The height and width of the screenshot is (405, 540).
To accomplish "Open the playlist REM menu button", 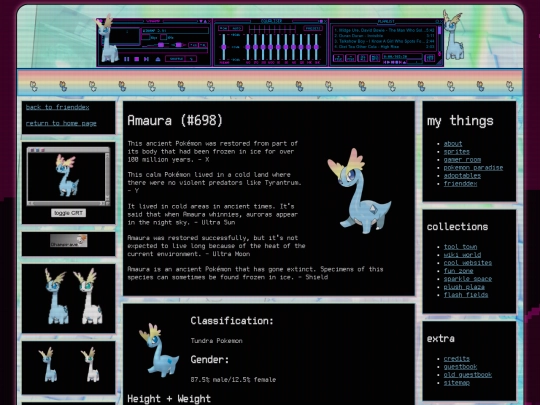I will pos(351,58).
